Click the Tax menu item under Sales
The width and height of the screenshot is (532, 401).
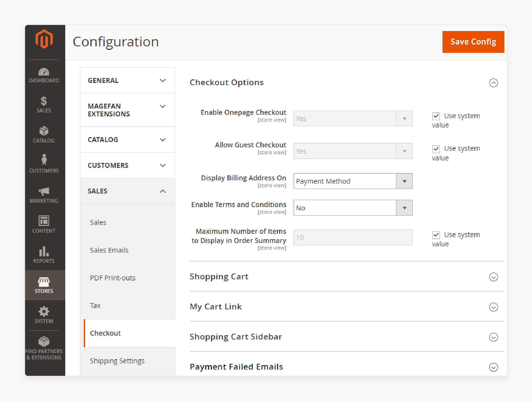coord(95,305)
